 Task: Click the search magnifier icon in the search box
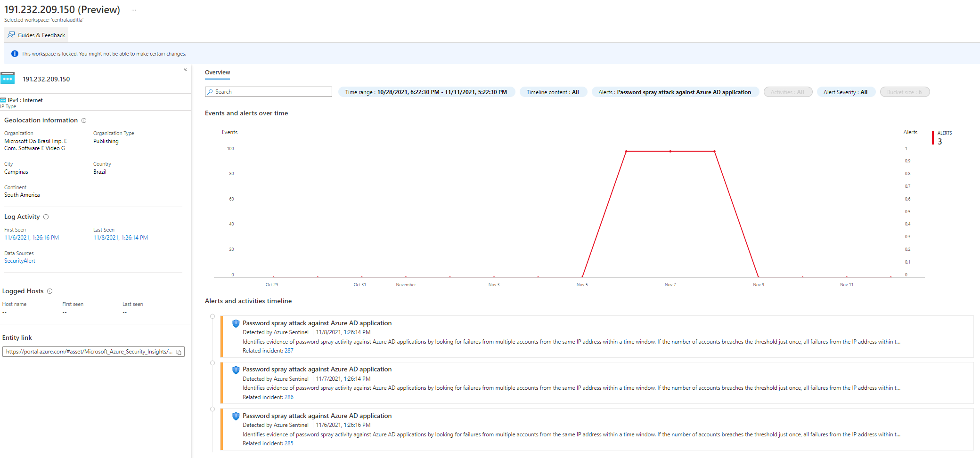point(210,92)
